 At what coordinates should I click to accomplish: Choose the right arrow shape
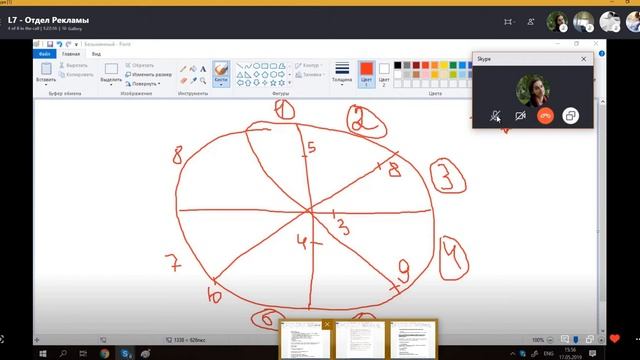(x=282, y=74)
